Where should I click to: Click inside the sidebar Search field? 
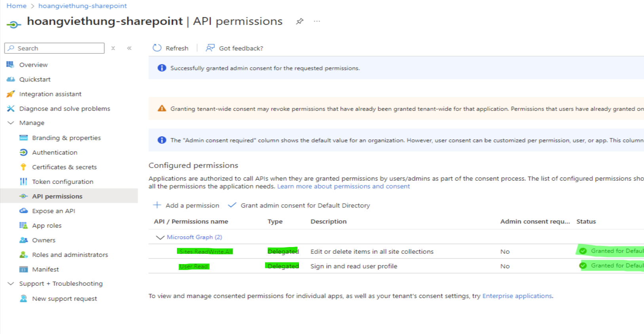[55, 48]
